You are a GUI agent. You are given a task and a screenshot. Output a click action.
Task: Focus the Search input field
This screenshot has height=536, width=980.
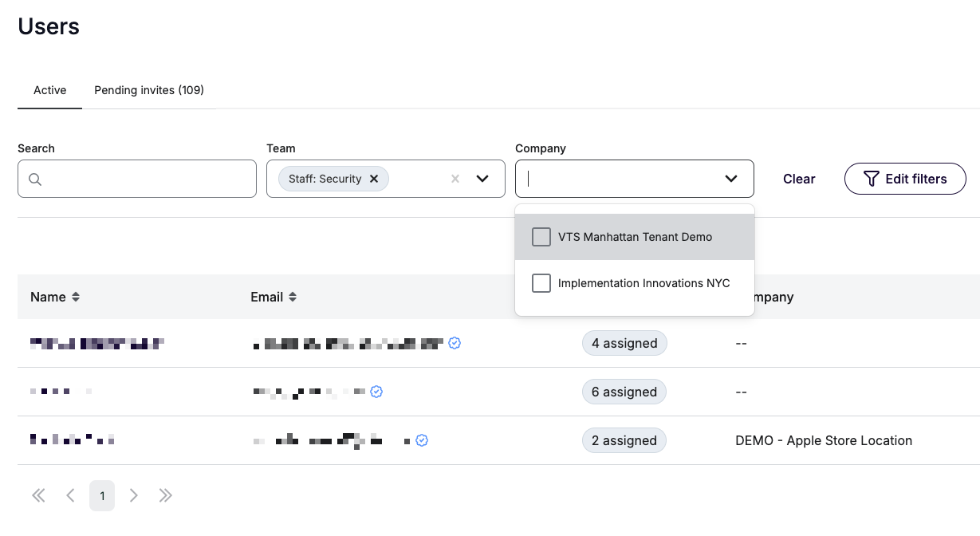[137, 179]
